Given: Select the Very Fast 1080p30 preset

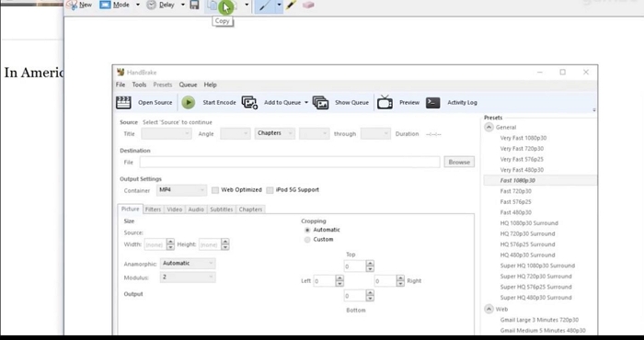Looking at the screenshot, I should 523,138.
